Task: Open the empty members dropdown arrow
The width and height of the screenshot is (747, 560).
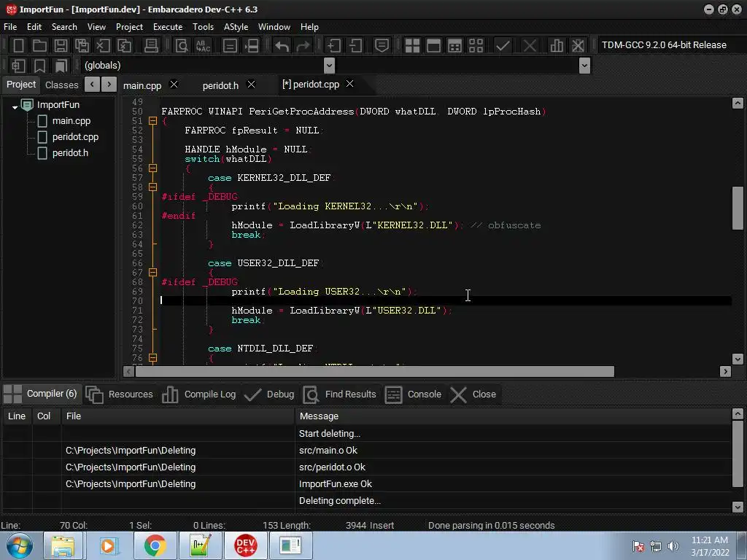Action: coord(584,65)
